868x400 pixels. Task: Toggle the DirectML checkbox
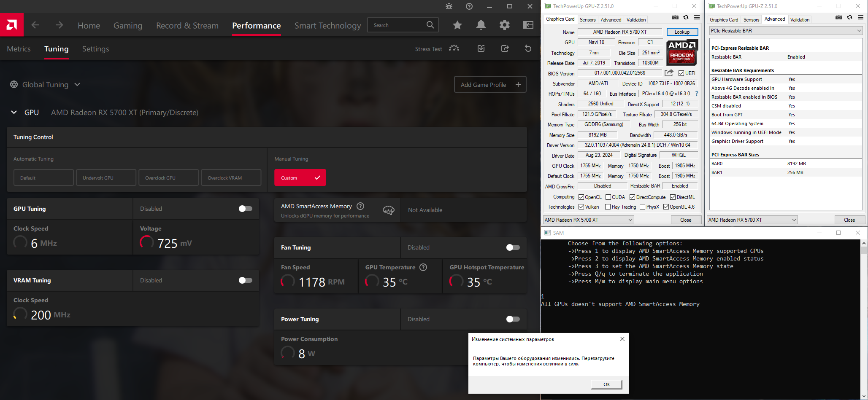(673, 197)
